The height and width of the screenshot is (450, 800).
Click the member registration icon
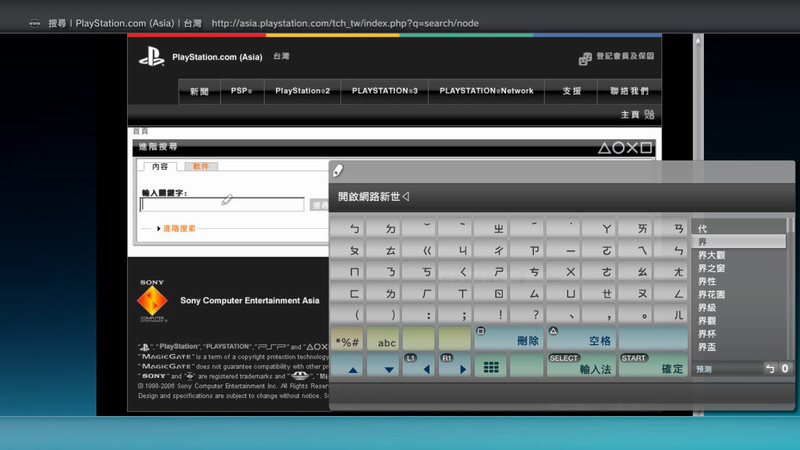coord(585,58)
